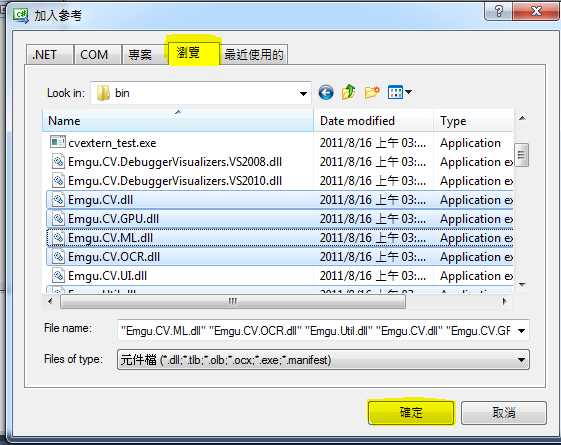The width and height of the screenshot is (561, 445).
Task: Select the Emgu.CV.OCR.dll file name
Action: click(114, 256)
